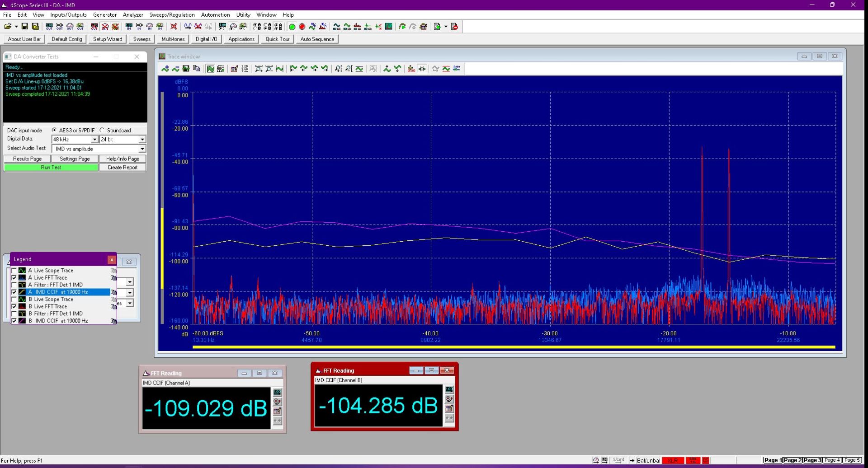
Task: Open the 24 bit depth dropdown
Action: [x=142, y=140]
